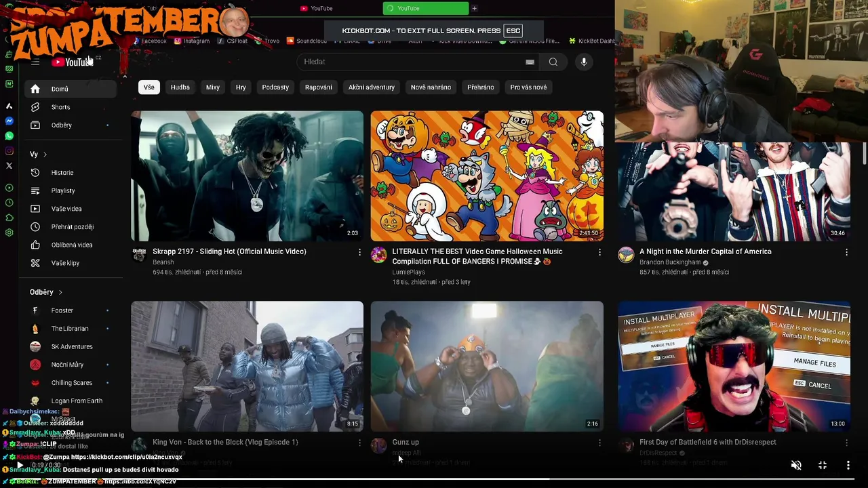
Task: Open X (Twitter) in browser sidebar
Action: (x=9, y=166)
